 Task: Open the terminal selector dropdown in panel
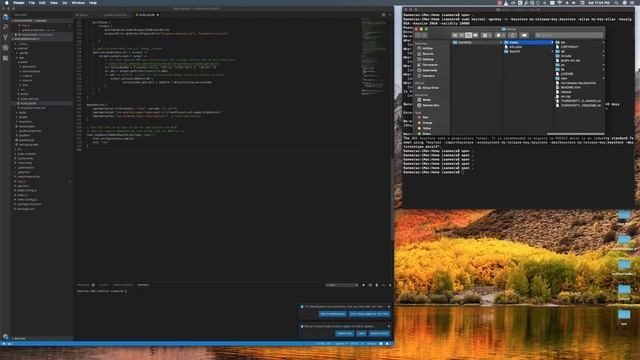pyautogui.click(x=342, y=285)
